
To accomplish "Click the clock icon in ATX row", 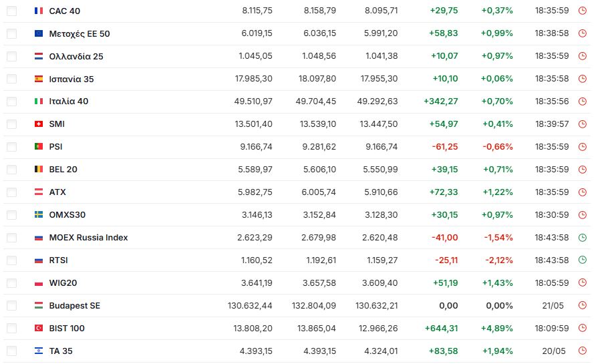I will click(582, 192).
